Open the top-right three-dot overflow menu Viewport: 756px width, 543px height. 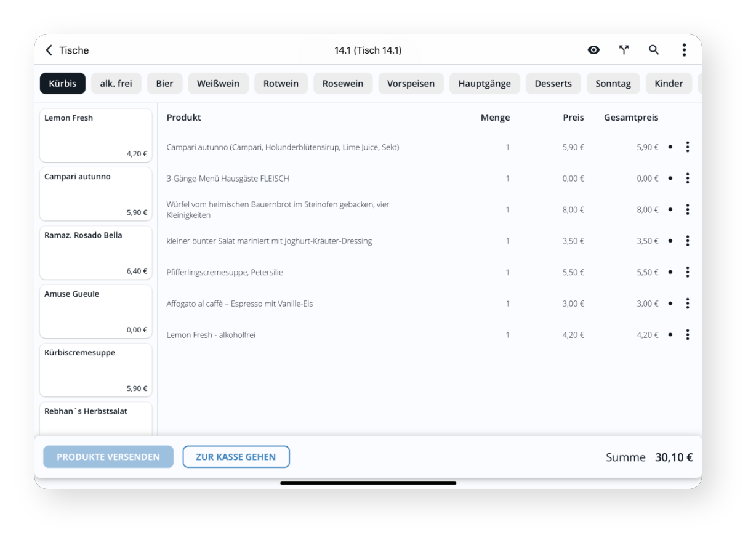684,50
